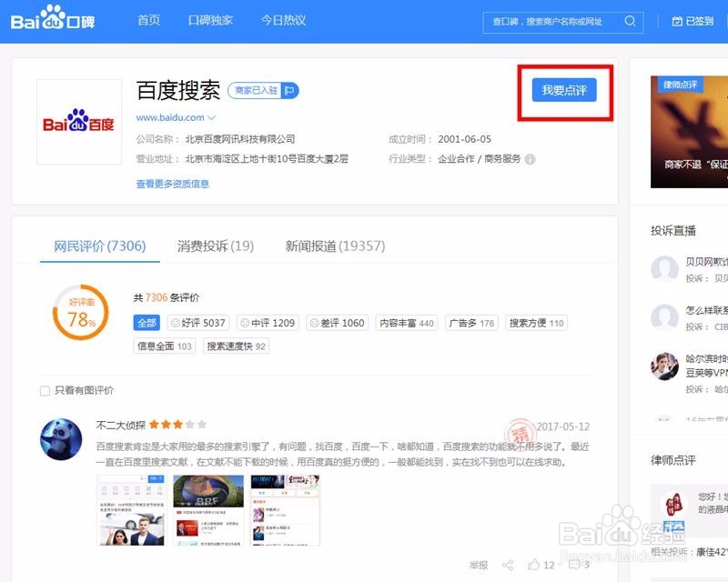
Task: Click the thumbs-up icon with 12 likes
Action: pos(533,565)
